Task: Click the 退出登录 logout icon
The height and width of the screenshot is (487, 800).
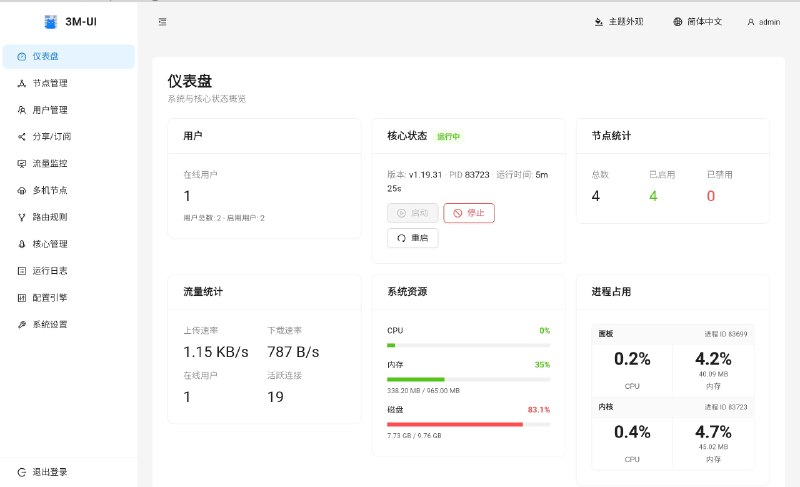Action: pos(21,472)
